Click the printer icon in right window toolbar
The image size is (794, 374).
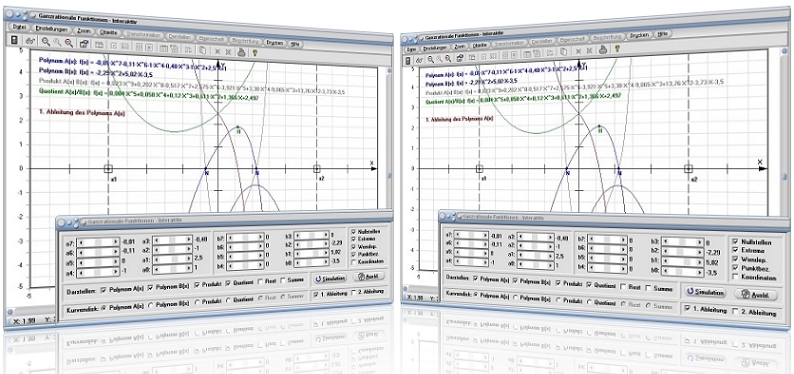(603, 50)
